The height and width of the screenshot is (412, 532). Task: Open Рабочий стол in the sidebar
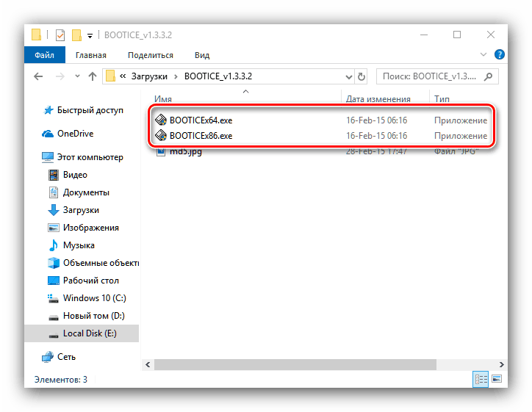[x=91, y=281]
